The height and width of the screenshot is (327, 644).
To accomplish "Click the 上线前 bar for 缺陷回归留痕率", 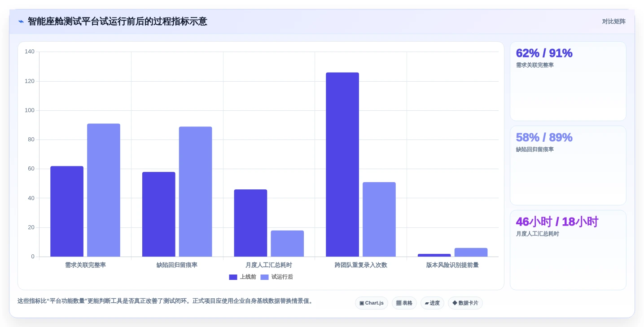I will point(159,214).
